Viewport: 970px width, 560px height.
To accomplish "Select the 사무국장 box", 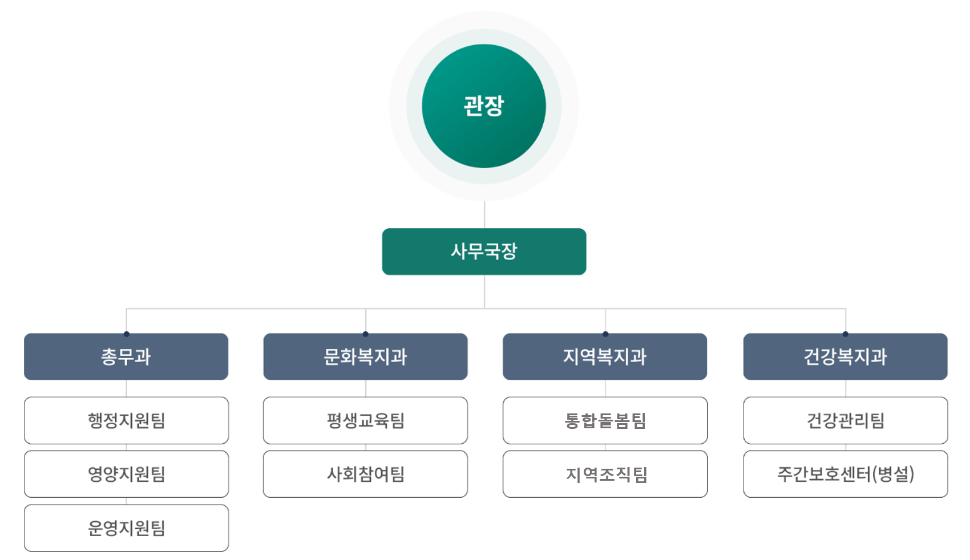I will pyautogui.click(x=484, y=251).
